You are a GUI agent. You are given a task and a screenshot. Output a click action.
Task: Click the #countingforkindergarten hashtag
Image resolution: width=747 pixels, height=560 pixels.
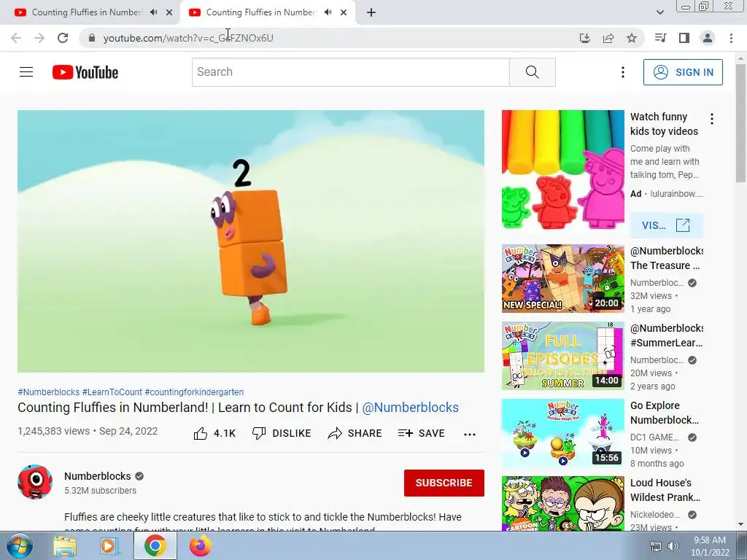[194, 392]
